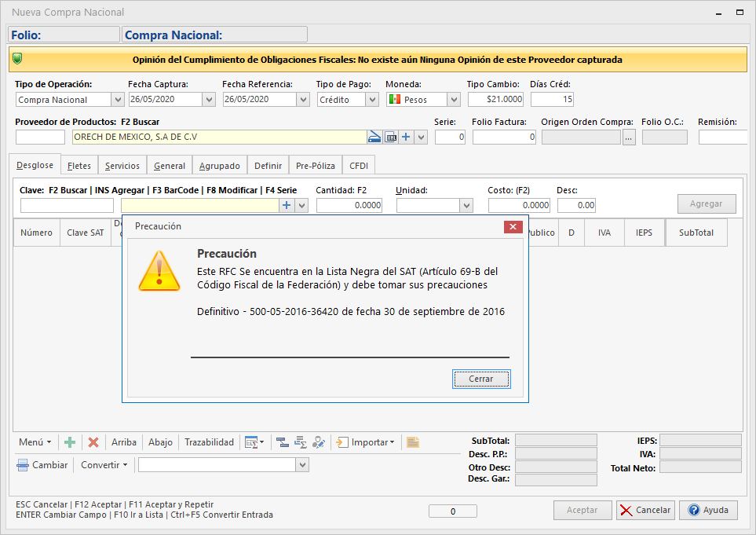This screenshot has height=535, width=756.
Task: Click the Origen Orden Compra ellipsis button
Action: (x=629, y=137)
